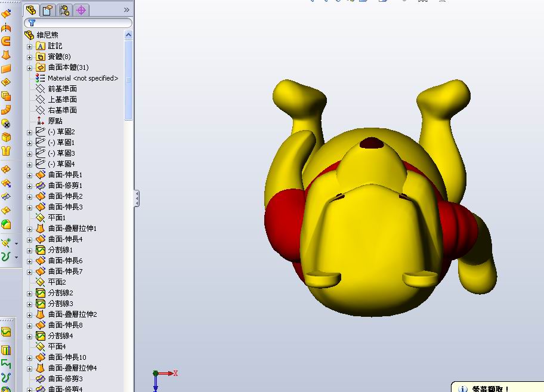The width and height of the screenshot is (544, 392).
Task: Expand the 曲面本體(31) surface bodies folder
Action: (29, 68)
